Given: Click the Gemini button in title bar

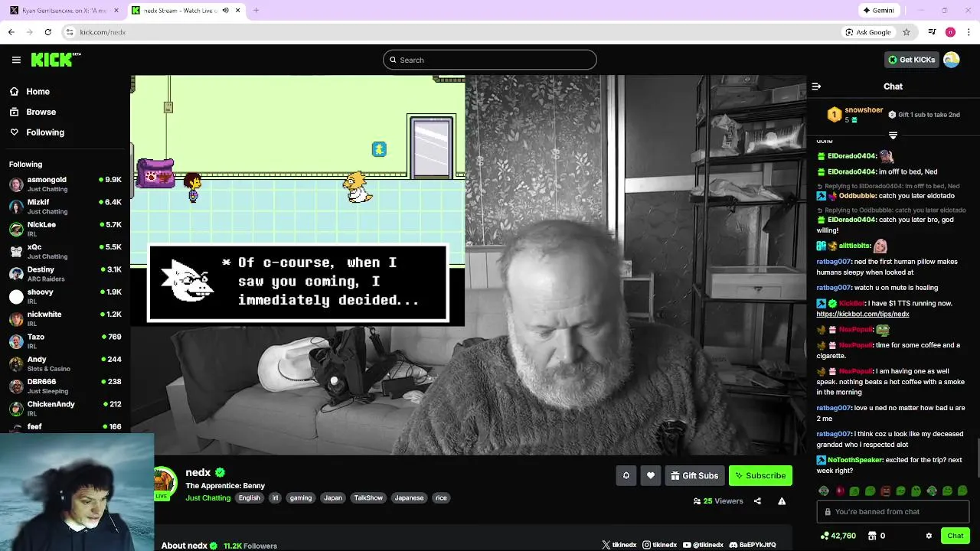Looking at the screenshot, I should [878, 11].
